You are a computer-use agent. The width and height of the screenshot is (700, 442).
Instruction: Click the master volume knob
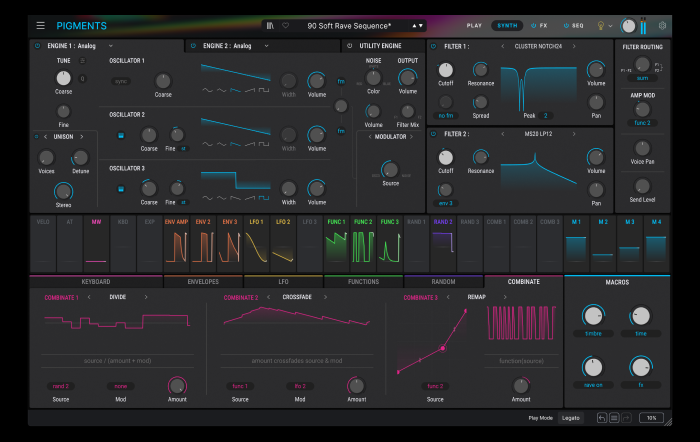[628, 26]
